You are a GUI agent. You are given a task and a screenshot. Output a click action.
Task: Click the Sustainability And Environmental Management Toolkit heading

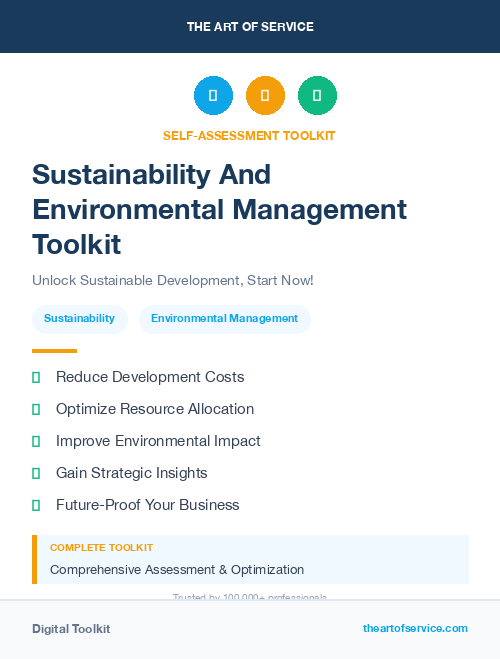point(219,209)
